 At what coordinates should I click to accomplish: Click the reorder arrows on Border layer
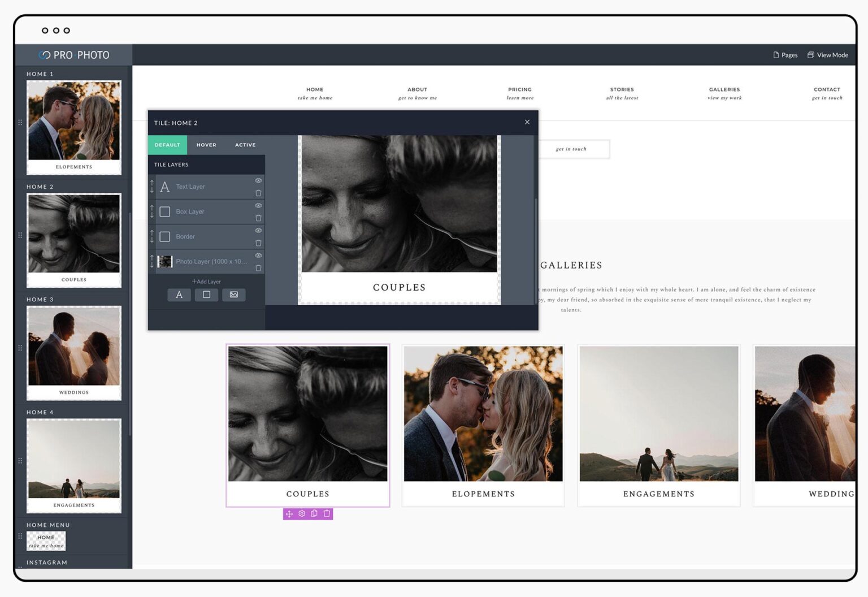(x=151, y=236)
